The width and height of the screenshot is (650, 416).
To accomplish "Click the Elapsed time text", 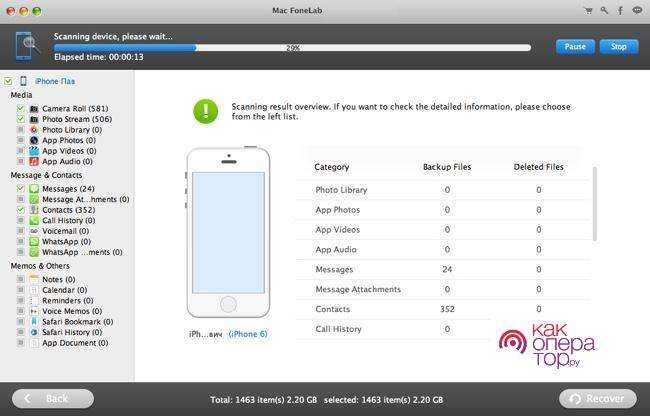I will click(x=99, y=57).
